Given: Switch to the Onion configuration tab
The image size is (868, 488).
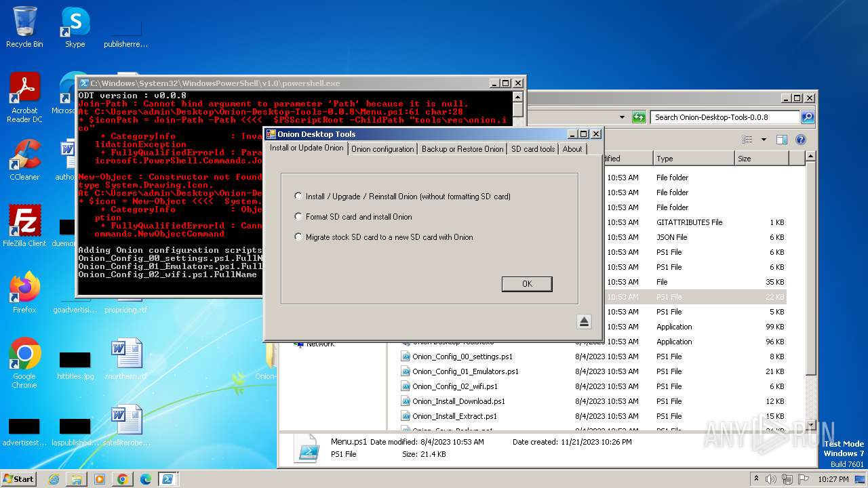Looking at the screenshot, I should (x=382, y=149).
